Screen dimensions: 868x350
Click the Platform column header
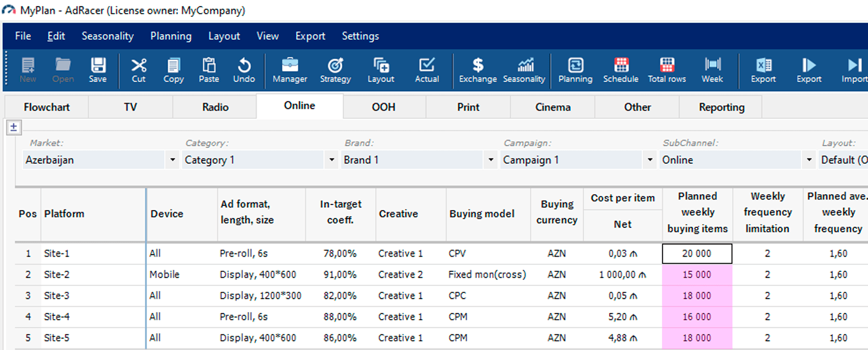93,214
